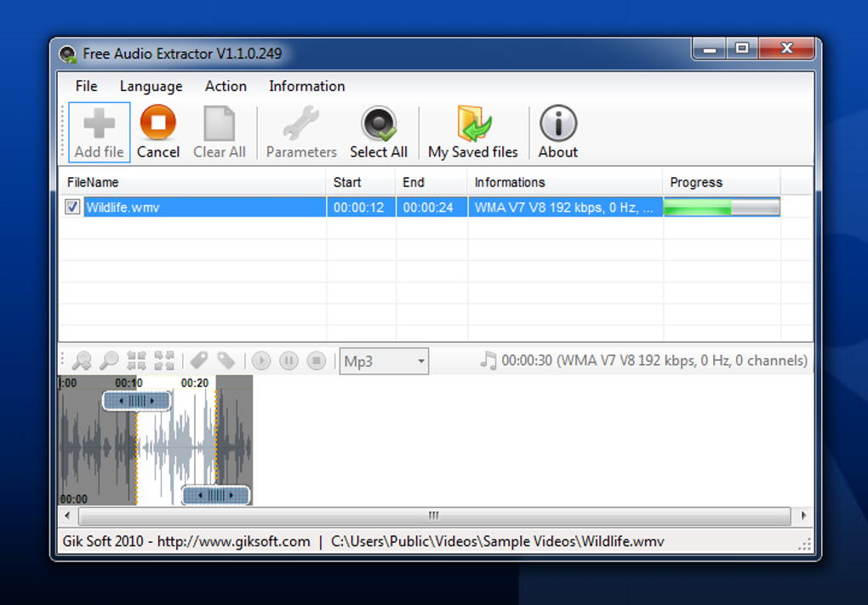This screenshot has height=605, width=868.
Task: Open the Information menu
Action: (x=307, y=86)
